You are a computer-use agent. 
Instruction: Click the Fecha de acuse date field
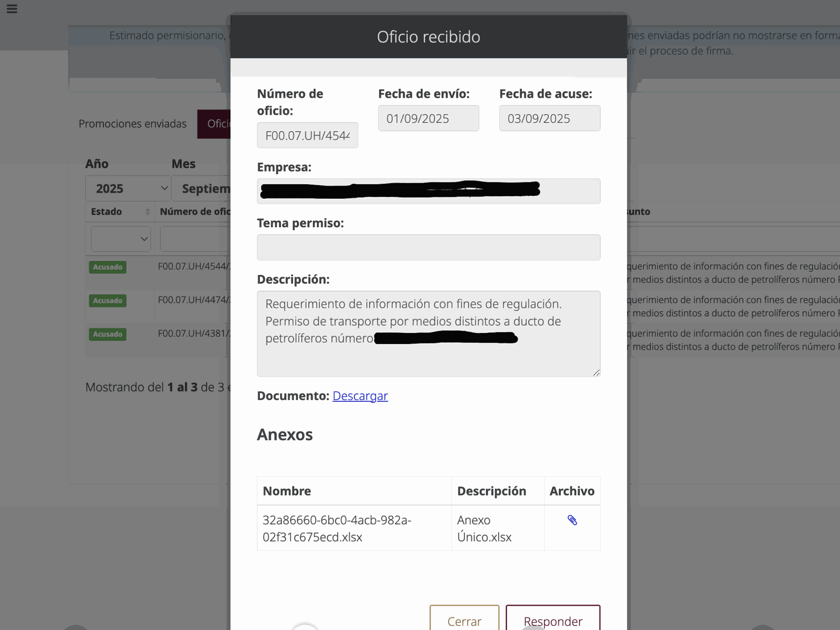(x=549, y=118)
